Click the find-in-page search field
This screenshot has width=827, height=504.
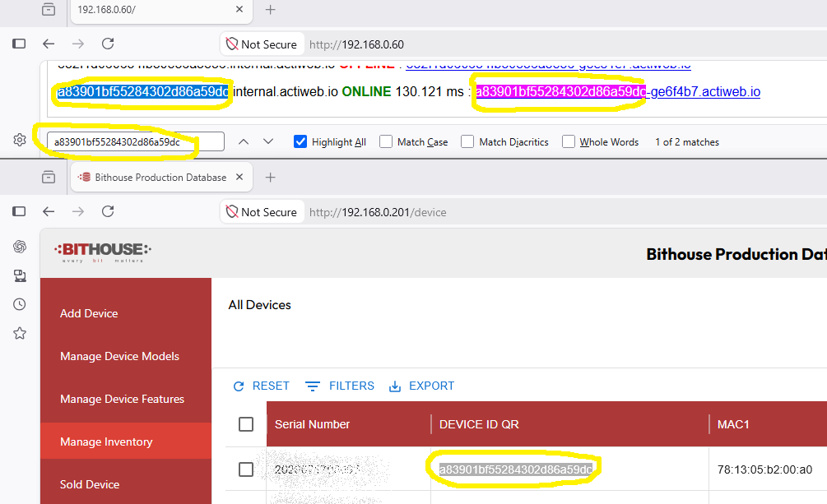click(136, 141)
